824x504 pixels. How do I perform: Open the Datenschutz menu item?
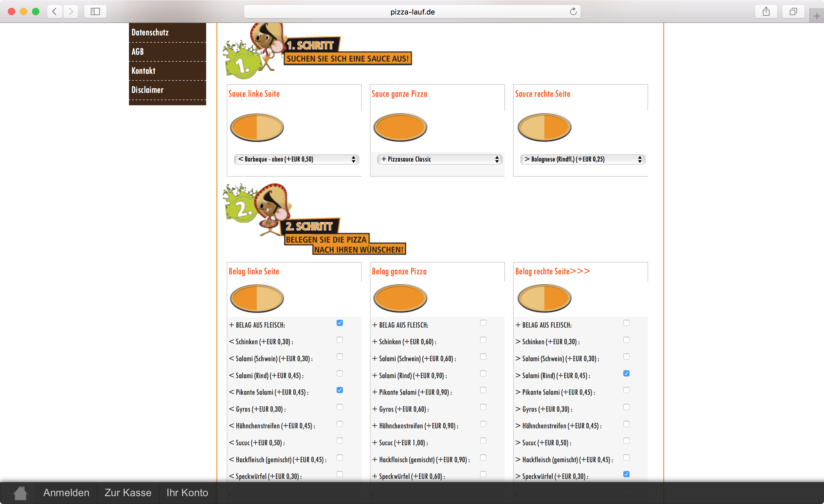167,32
